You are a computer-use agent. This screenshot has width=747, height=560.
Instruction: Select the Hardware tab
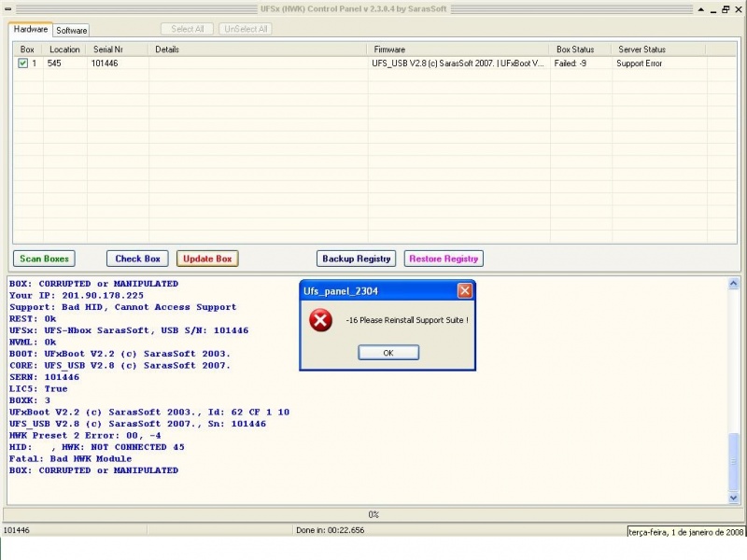31,29
